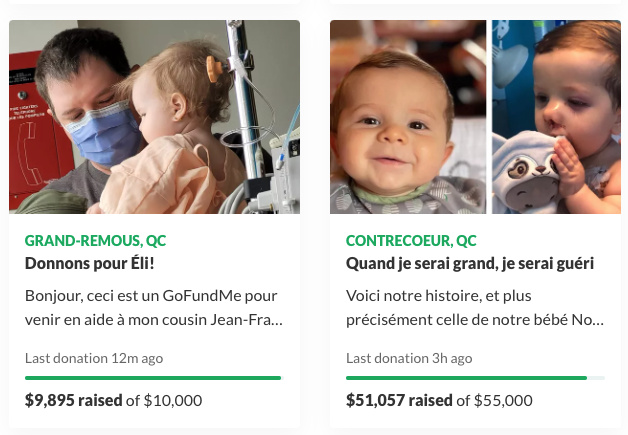This screenshot has height=435, width=628.
Task: Click the $9,895 raised amount
Action: coord(73,400)
